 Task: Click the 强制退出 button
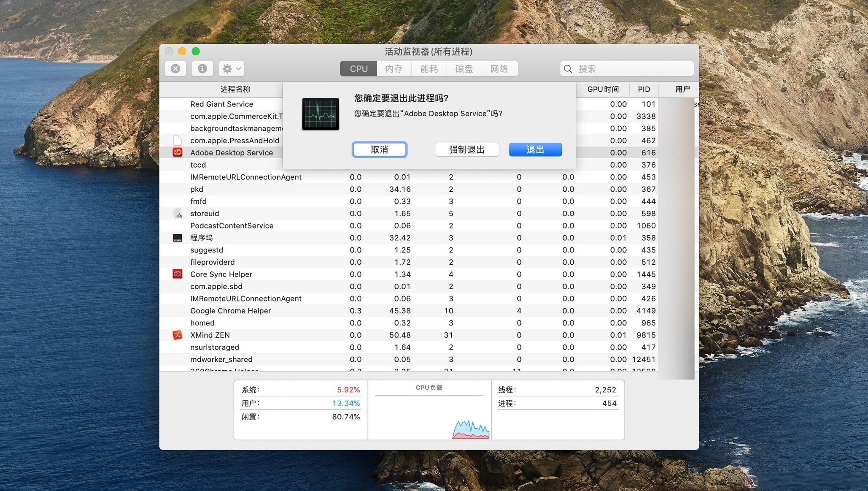[466, 149]
